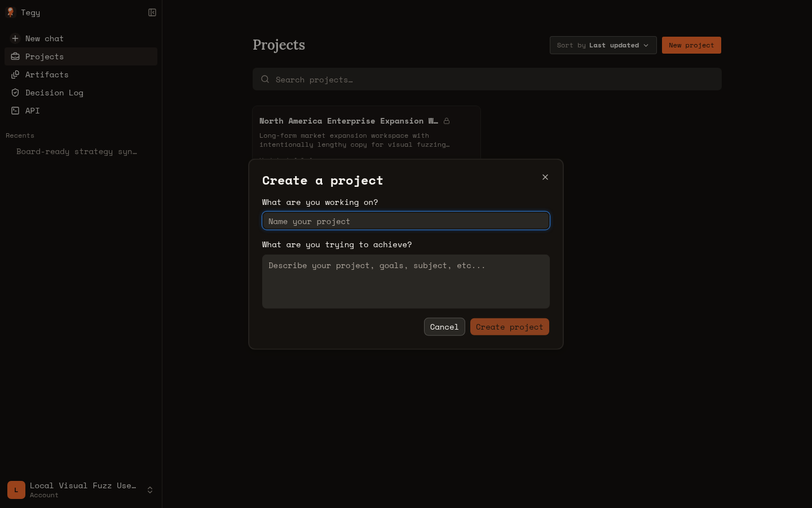Expand the account switcher chevrons
Viewport: 812px width, 508px height.
[x=150, y=490]
